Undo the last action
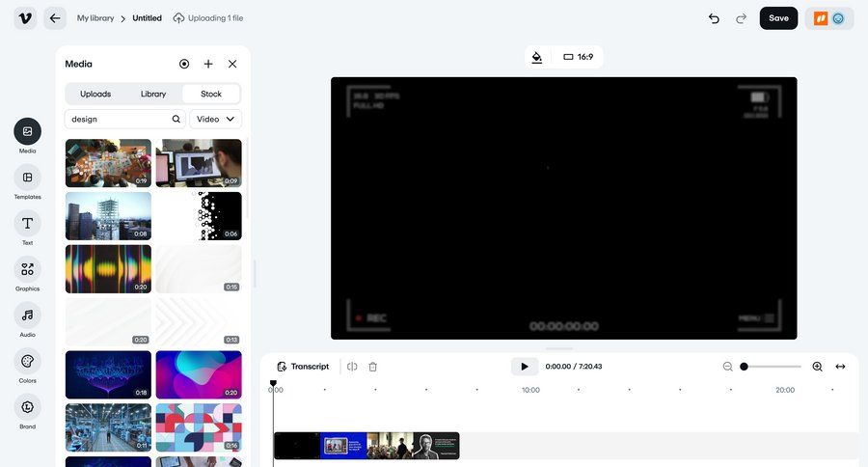This screenshot has height=467, width=868. tap(714, 18)
